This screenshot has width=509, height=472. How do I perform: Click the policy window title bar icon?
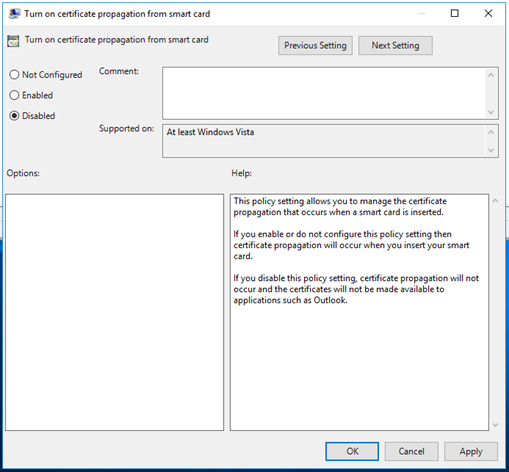[x=14, y=14]
